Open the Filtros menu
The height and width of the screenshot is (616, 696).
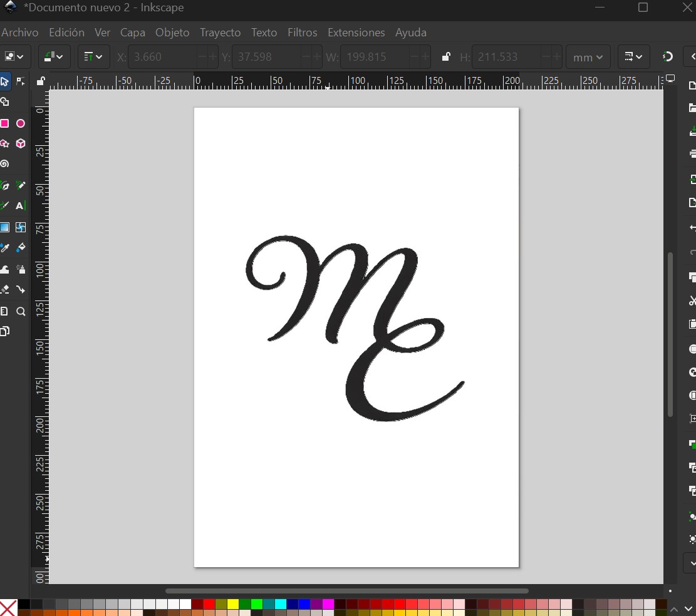303,33
